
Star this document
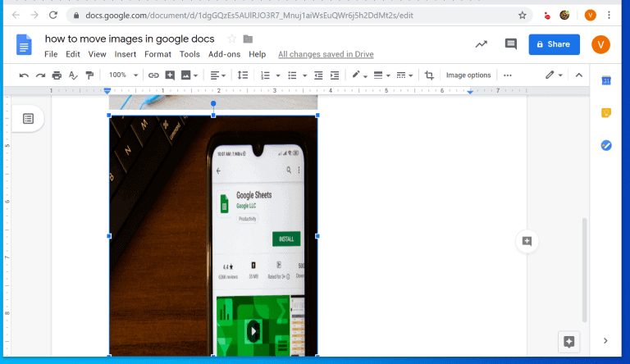(231, 39)
